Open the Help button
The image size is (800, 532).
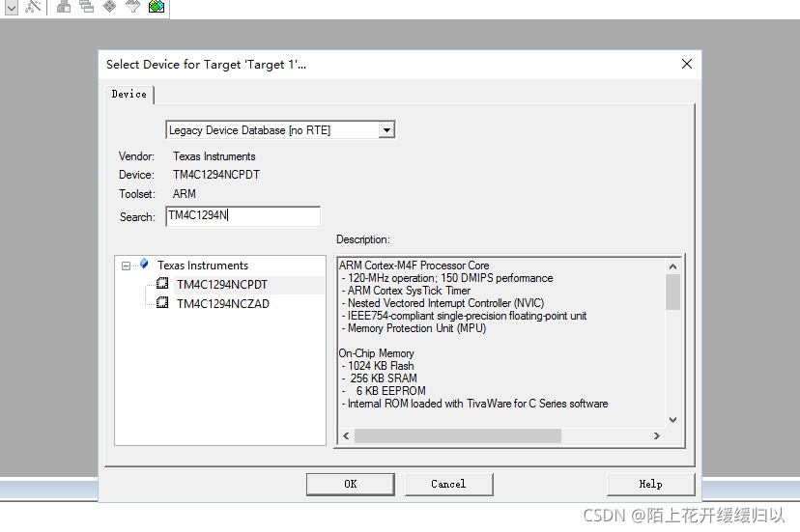pyautogui.click(x=650, y=484)
